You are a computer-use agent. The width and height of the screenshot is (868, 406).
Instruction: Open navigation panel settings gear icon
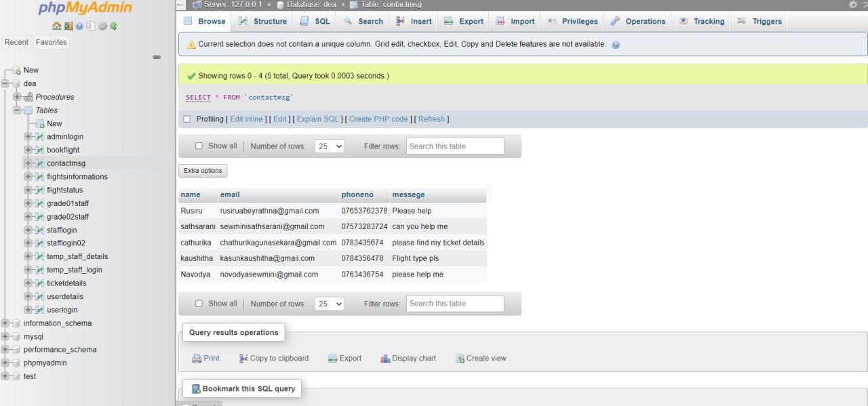tap(102, 26)
